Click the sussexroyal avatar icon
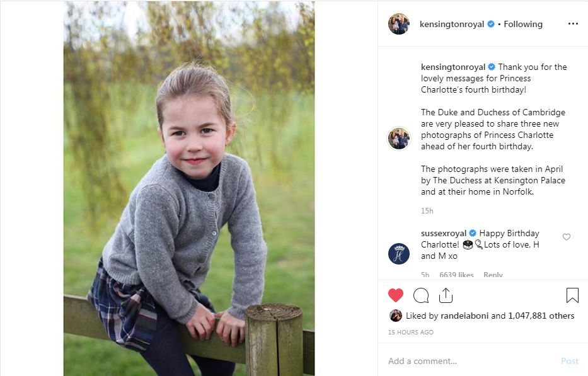This screenshot has width=588, height=376. coord(398,253)
